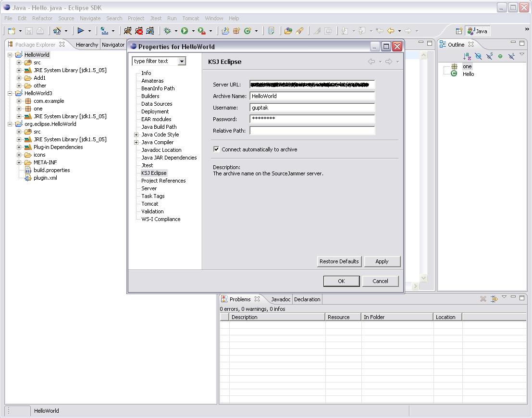
Task: Switch to the Hierarchy tab
Action: pyautogui.click(x=87, y=45)
